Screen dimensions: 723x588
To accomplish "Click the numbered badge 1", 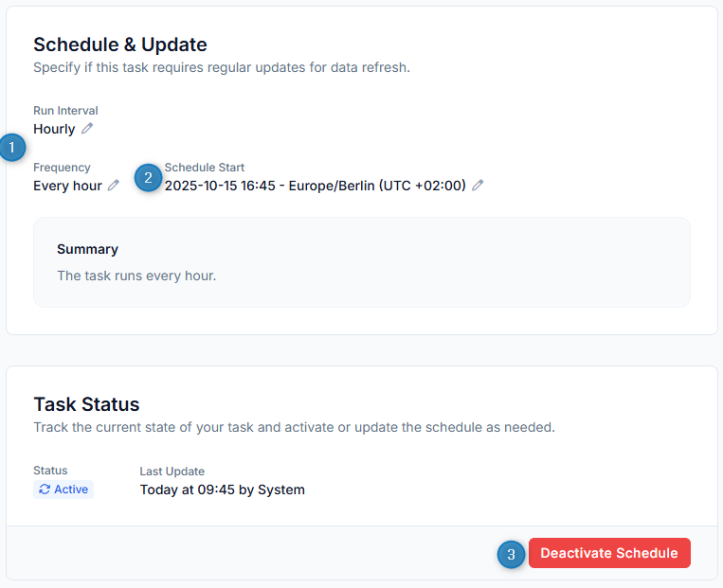I will point(12,148).
